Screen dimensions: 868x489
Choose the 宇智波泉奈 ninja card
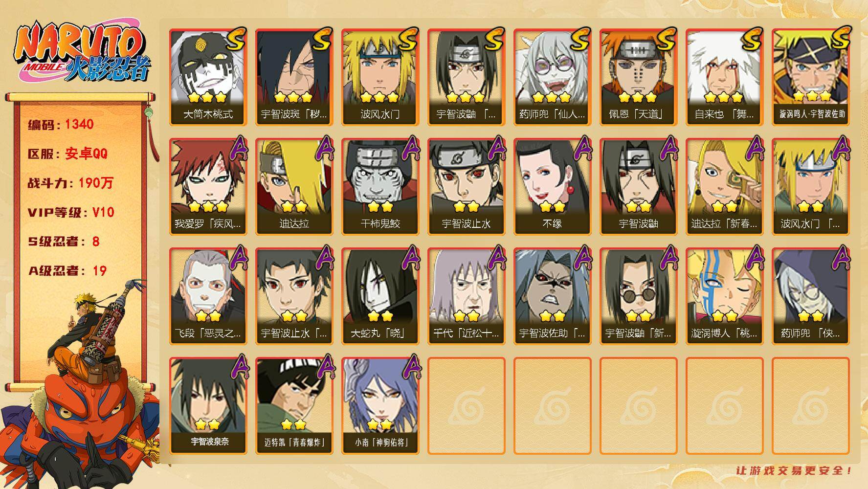[208, 406]
